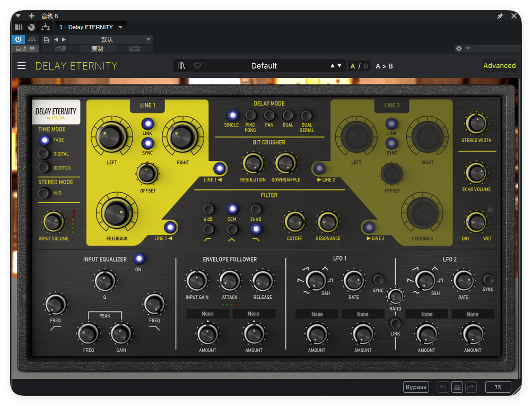Click the redo arrow in bottom bar
Screen dimensions: 532x406
[471, 387]
